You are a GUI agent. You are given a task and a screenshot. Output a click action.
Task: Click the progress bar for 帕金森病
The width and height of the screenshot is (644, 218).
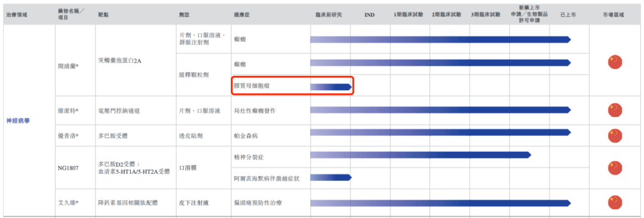point(441,132)
